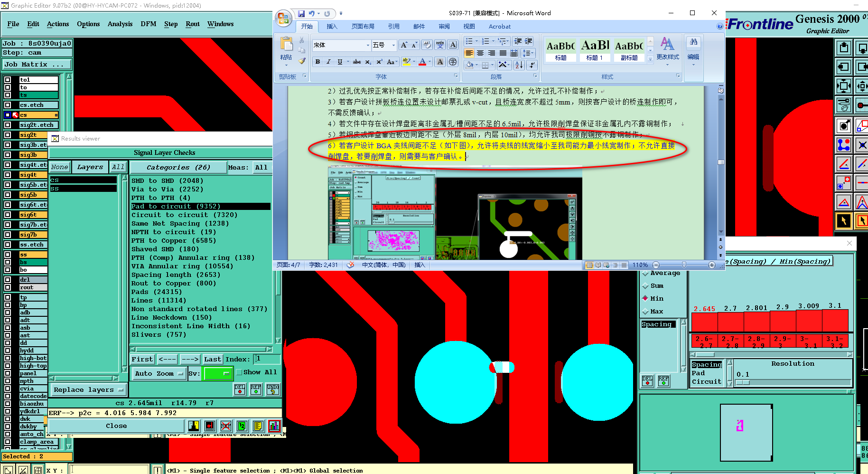
Task: Click the Last button
Action: coord(213,359)
